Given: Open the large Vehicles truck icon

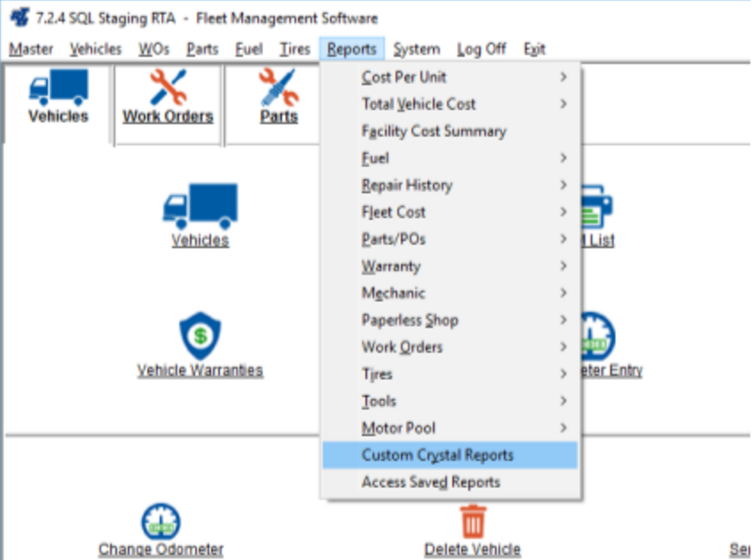Looking at the screenshot, I should tap(200, 206).
